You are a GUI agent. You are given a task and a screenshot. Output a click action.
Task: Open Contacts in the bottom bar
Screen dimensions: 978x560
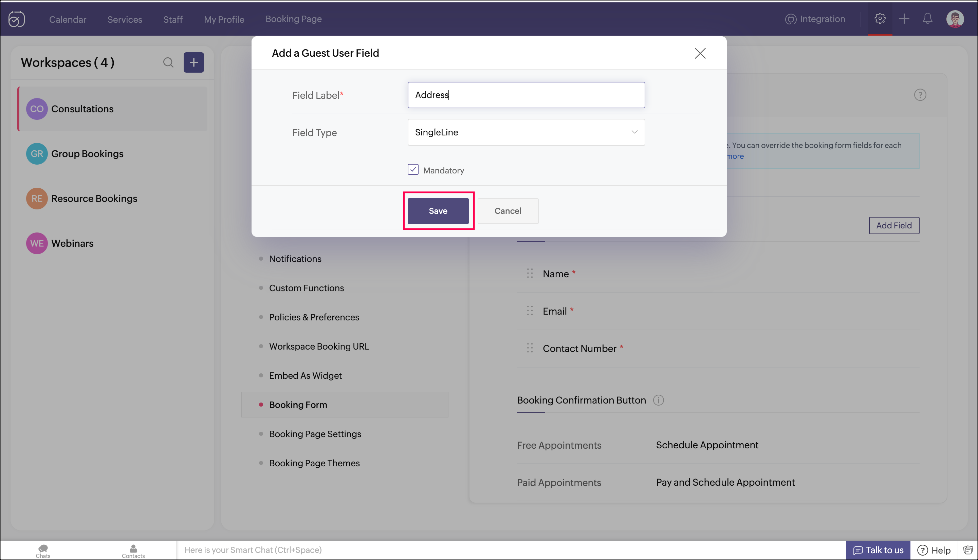point(133,550)
